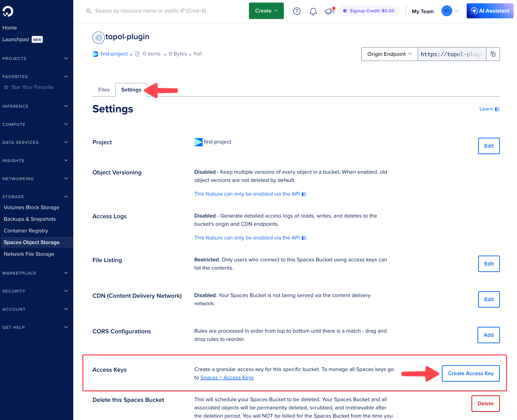Open the Spaces > Access Keys link

pos(227,378)
